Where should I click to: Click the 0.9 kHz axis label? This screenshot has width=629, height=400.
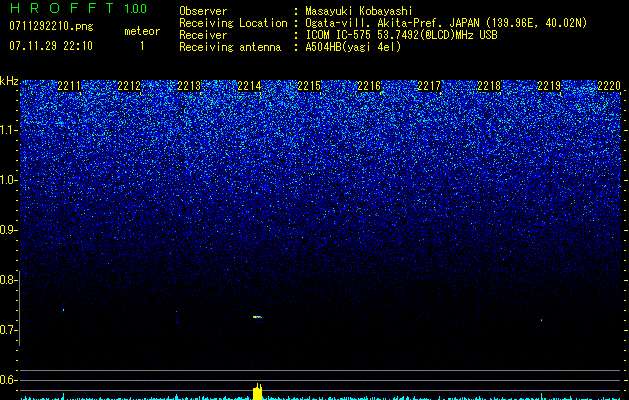[x=6, y=230]
